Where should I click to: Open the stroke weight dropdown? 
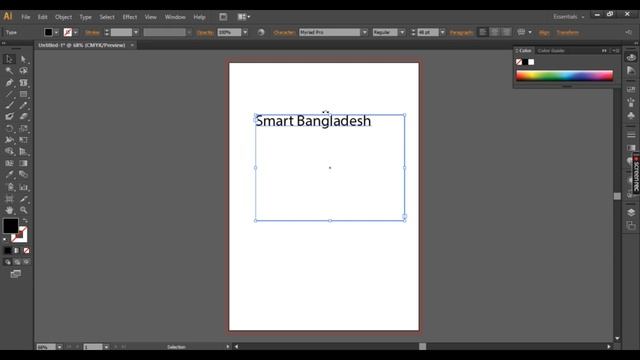click(x=136, y=32)
